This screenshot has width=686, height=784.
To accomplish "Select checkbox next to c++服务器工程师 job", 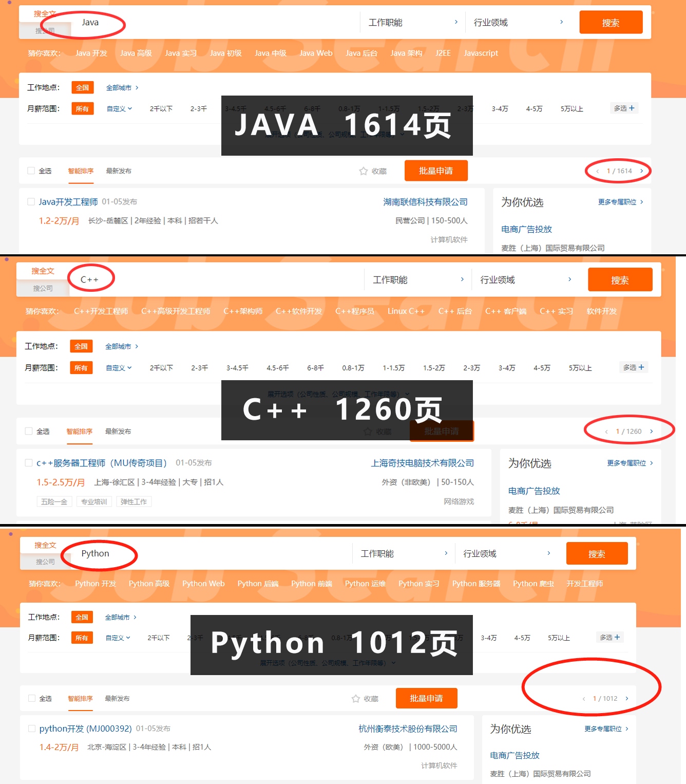I will point(29,463).
